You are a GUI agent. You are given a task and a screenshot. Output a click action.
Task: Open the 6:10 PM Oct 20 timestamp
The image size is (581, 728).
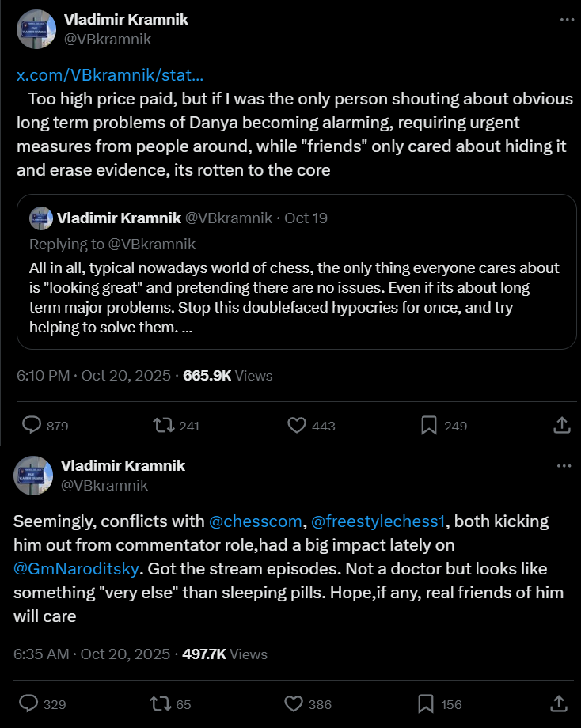93,376
